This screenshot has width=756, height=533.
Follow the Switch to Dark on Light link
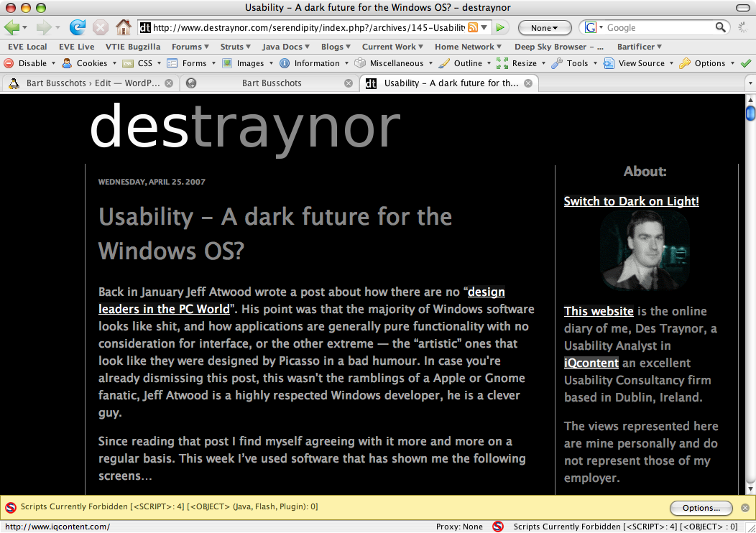[631, 201]
